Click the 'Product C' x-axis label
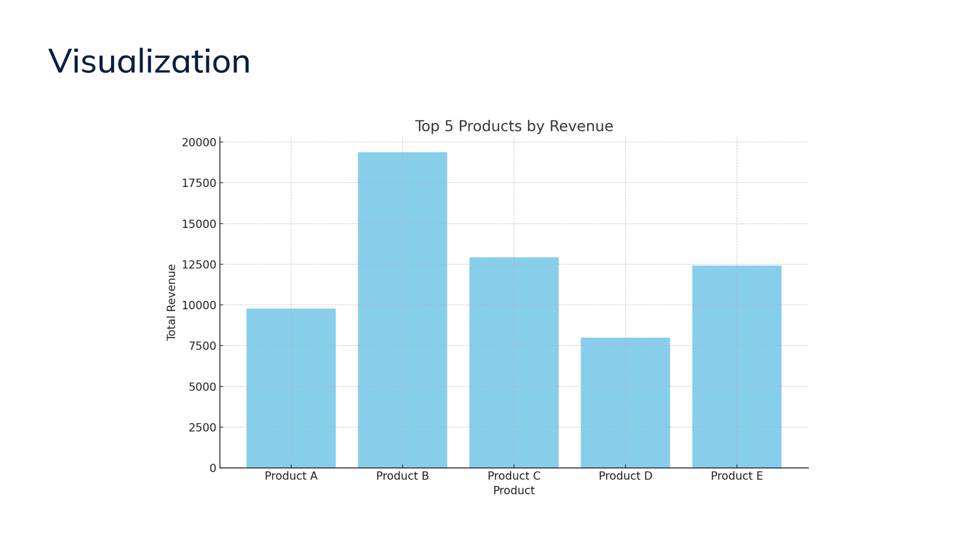This screenshot has width=980, height=539. coord(514,476)
